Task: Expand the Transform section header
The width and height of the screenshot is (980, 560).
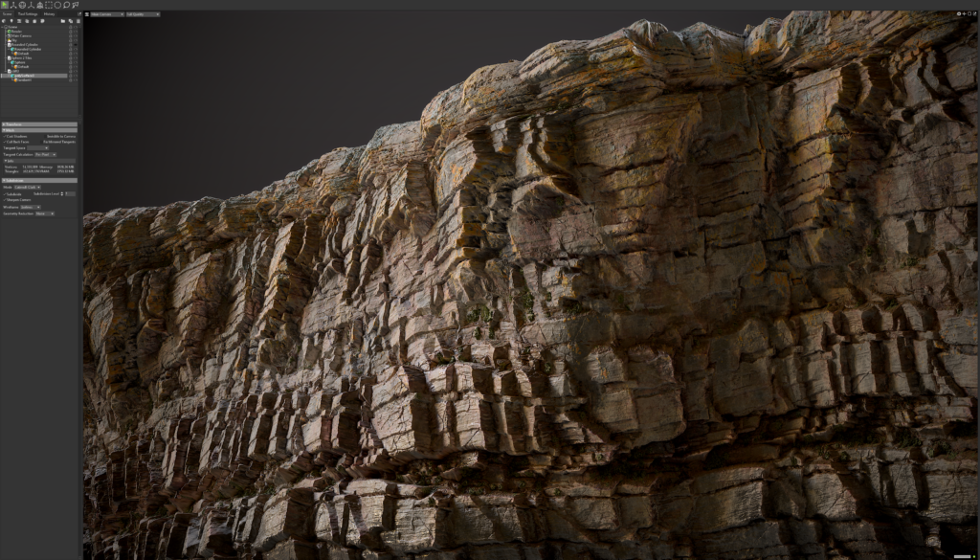Action: (x=39, y=124)
